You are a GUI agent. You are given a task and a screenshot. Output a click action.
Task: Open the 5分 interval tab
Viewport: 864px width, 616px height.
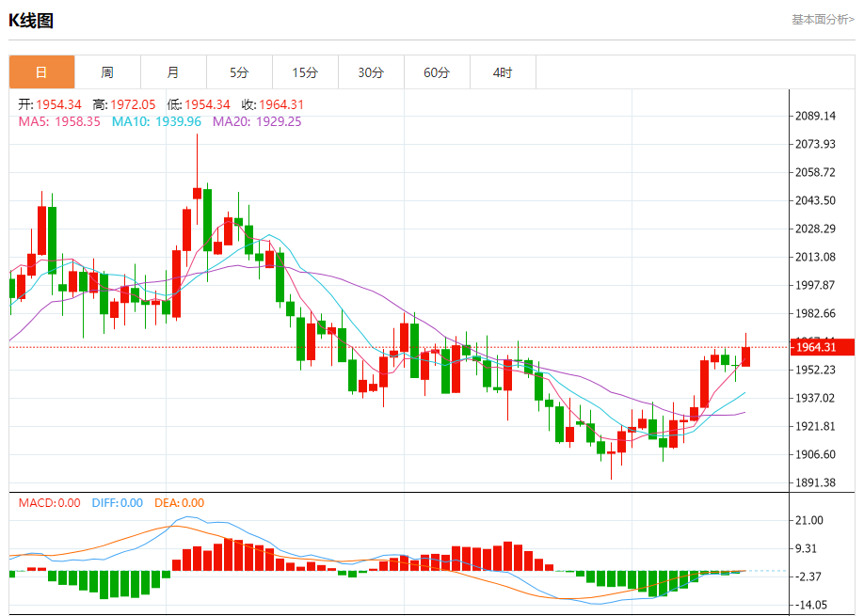point(239,72)
